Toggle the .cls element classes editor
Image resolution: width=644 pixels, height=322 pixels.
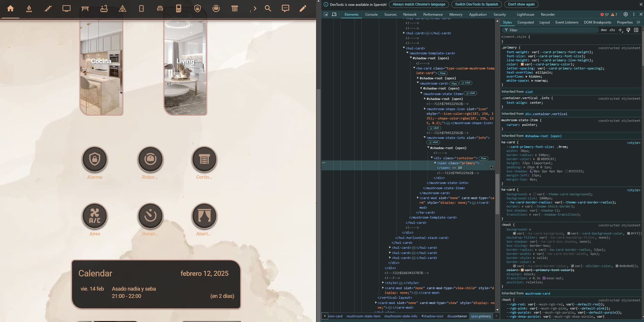[612, 30]
